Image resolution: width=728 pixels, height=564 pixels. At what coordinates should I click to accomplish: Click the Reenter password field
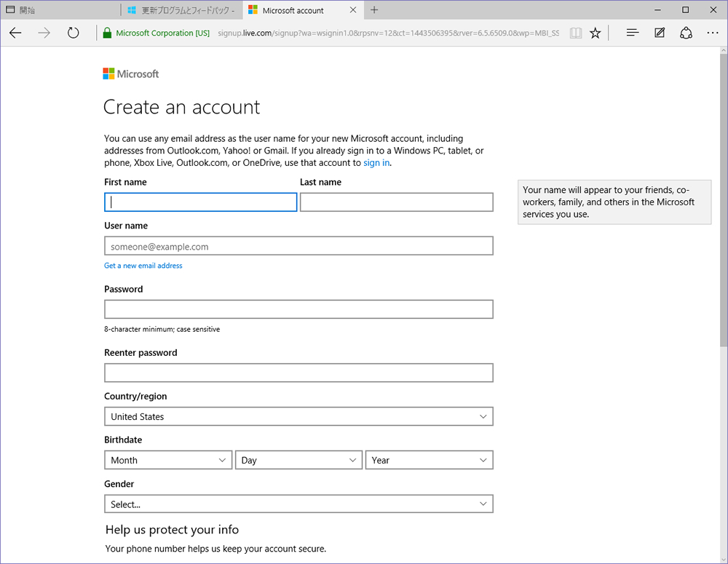tap(298, 373)
